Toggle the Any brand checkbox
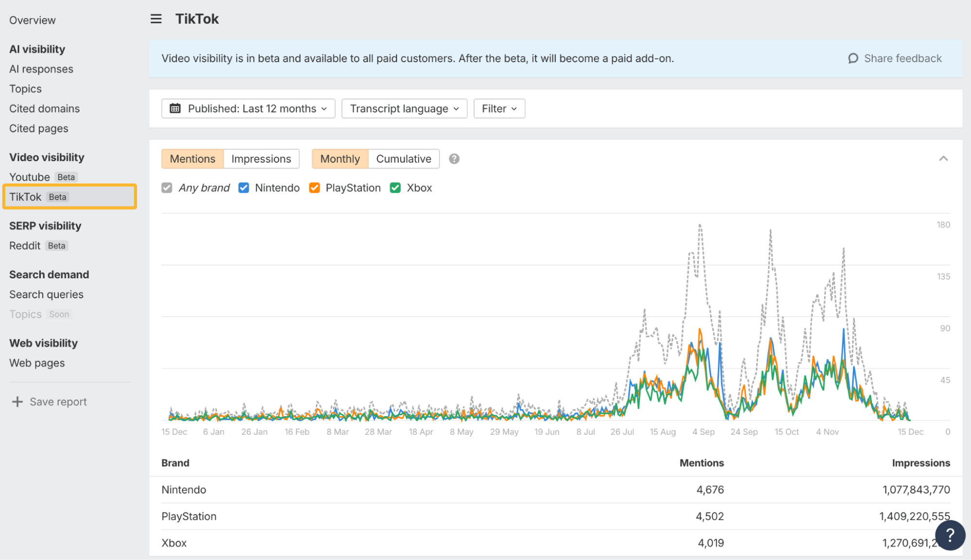Image resolution: width=971 pixels, height=560 pixels. point(167,188)
